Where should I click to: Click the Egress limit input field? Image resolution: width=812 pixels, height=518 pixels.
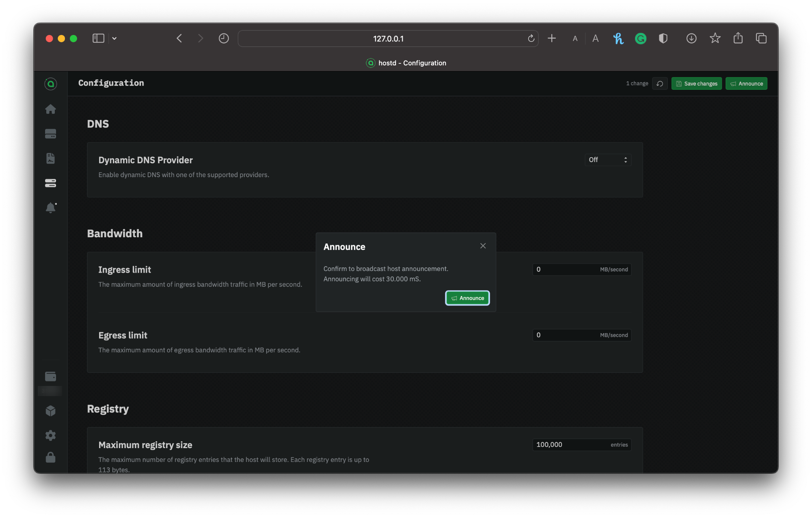click(x=566, y=335)
